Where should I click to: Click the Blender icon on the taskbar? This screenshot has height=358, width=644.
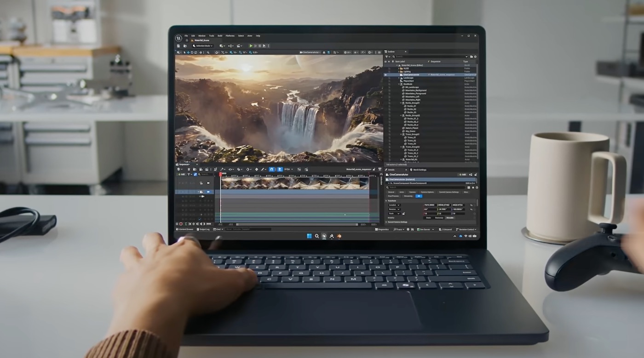(339, 236)
